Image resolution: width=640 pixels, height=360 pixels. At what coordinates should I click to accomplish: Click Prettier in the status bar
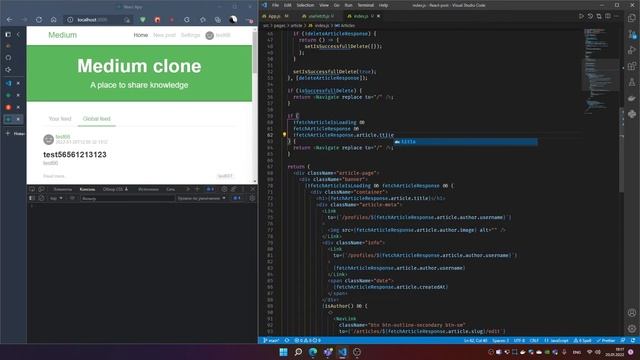[606, 340]
